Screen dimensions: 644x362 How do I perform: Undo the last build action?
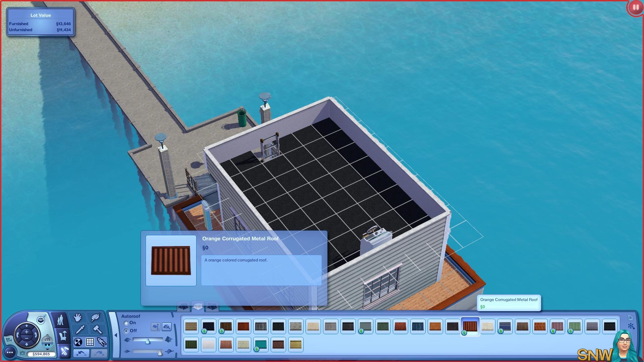pyautogui.click(x=81, y=353)
